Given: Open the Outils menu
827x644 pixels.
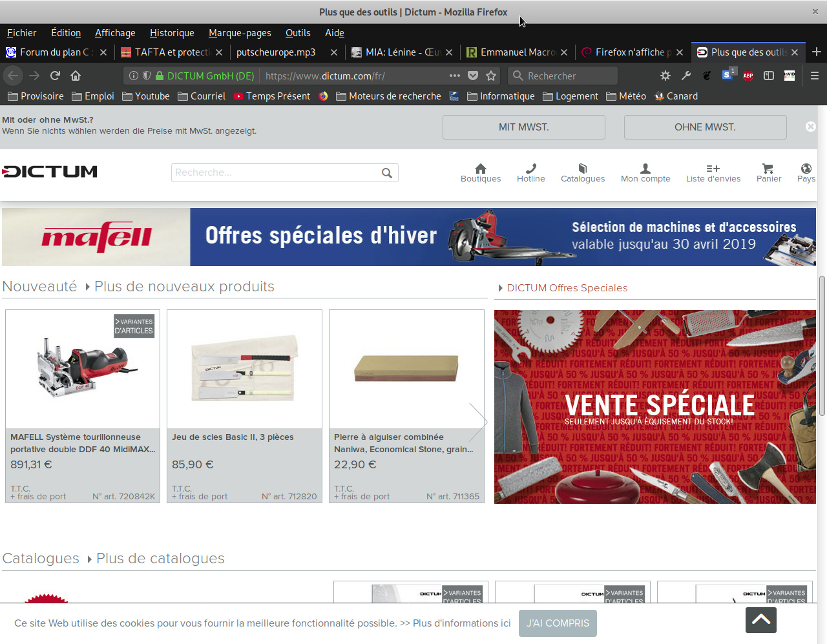Looking at the screenshot, I should click(x=298, y=33).
